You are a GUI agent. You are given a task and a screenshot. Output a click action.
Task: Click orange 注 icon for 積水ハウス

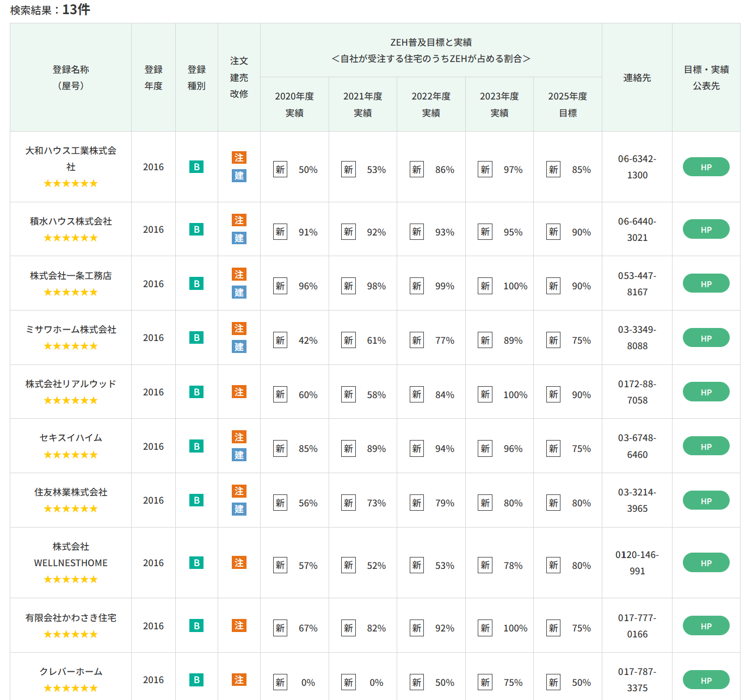[239, 220]
